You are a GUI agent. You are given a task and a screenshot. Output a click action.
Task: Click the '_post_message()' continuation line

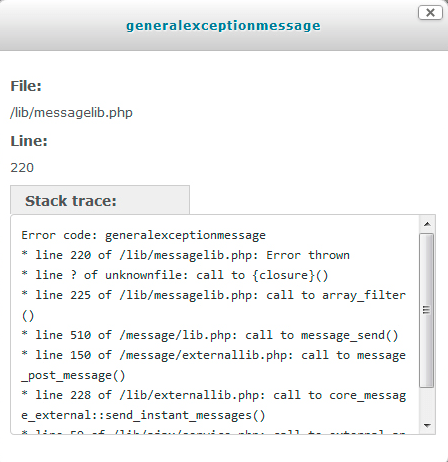tap(73, 375)
